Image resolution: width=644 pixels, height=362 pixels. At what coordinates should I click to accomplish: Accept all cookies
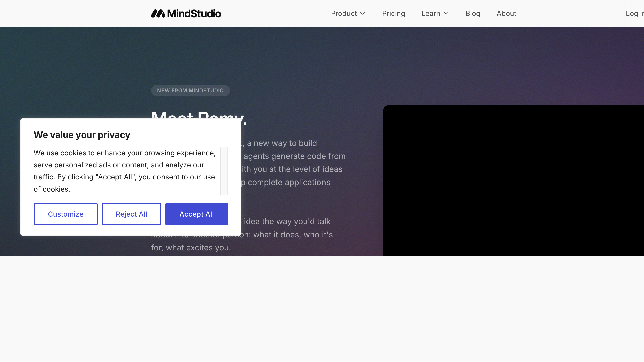(196, 214)
